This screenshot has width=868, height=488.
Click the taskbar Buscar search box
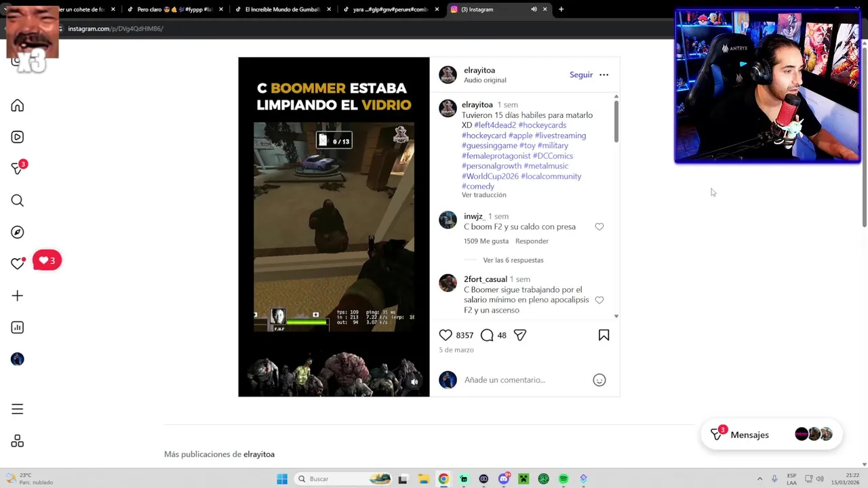tap(344, 479)
